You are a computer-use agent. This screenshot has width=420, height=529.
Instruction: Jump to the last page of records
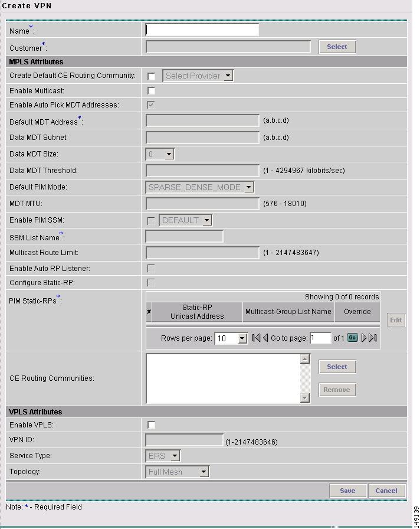pos(372,338)
